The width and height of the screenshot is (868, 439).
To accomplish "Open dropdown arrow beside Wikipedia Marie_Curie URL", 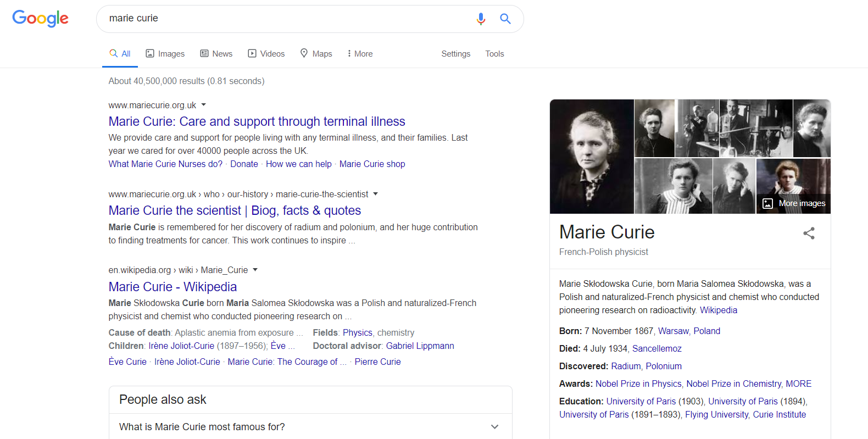I will [255, 269].
